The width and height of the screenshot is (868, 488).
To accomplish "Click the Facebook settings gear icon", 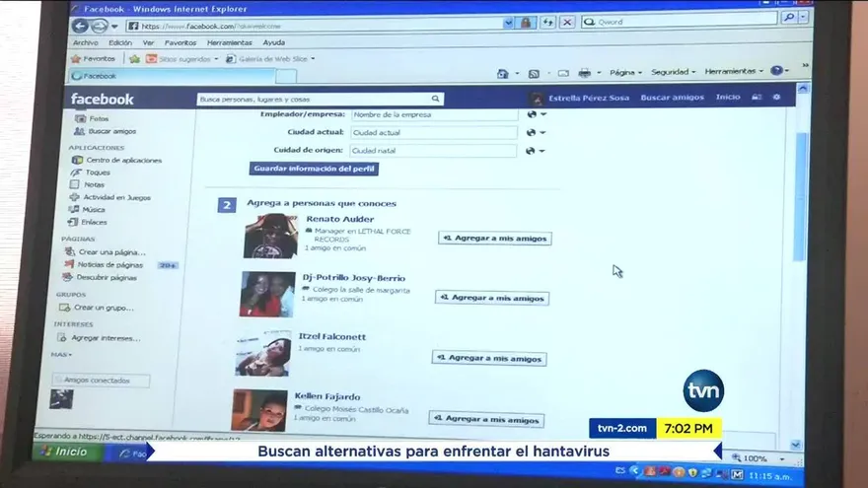I will (x=776, y=97).
